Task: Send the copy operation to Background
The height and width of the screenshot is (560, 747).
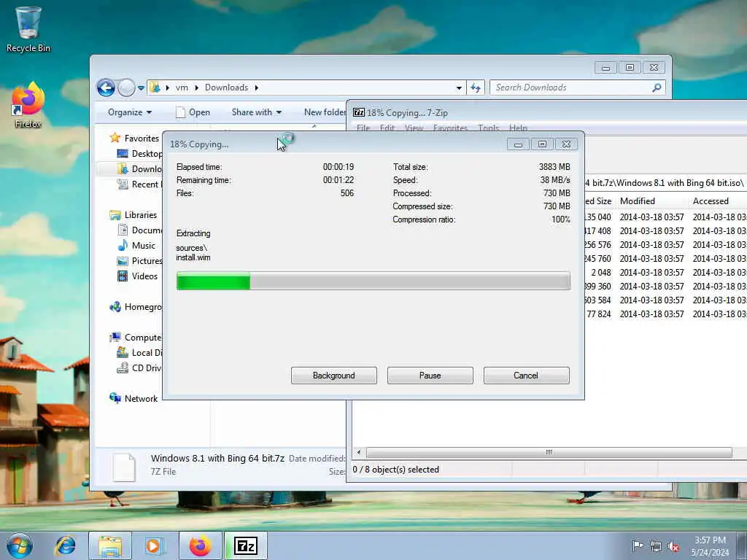Action: coord(334,376)
